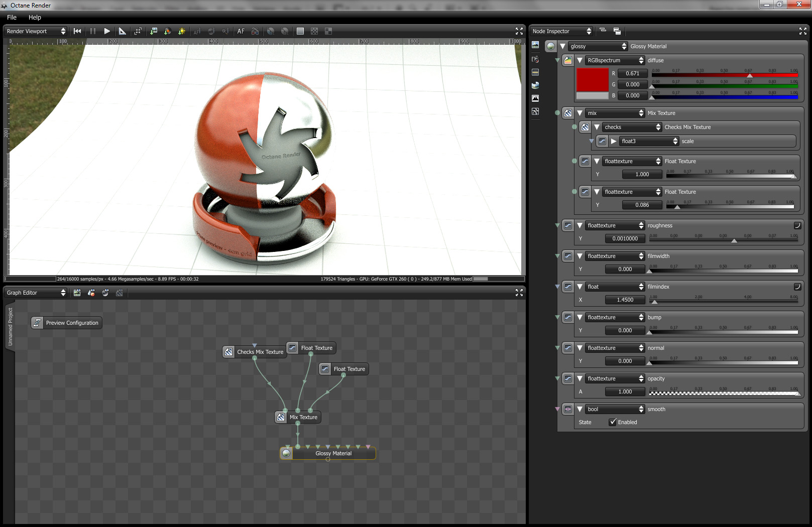Screen dimensions: 812x527
Task: Pause the render
Action: 93,31
